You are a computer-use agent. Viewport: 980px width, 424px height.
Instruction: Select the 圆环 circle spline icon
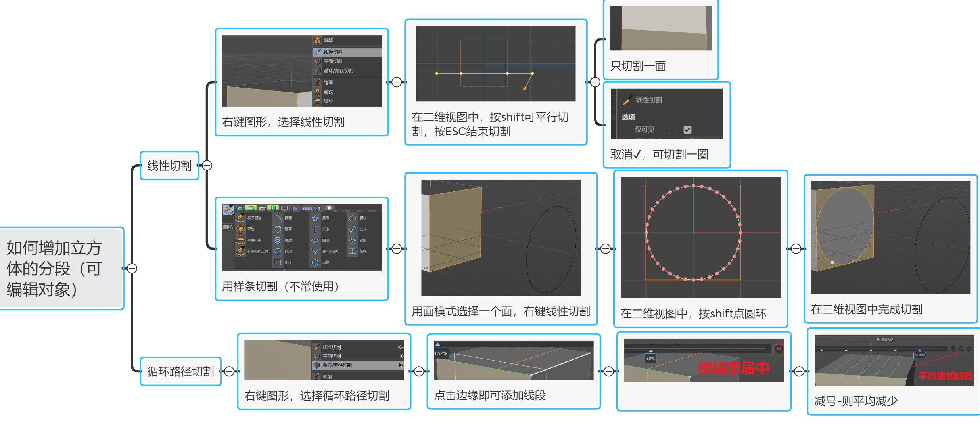278,229
